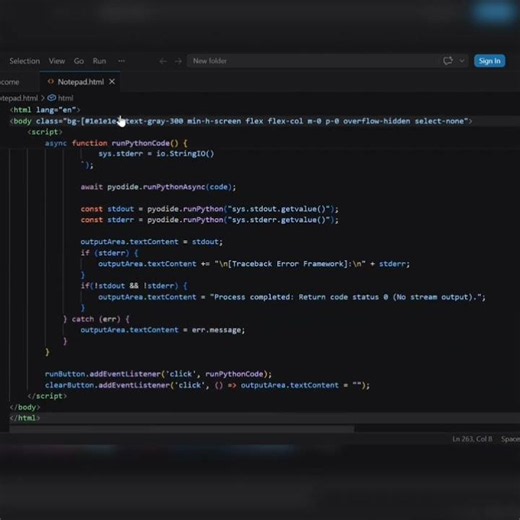Open the Copilot chat icon
The height and width of the screenshot is (520, 520).
pos(448,61)
